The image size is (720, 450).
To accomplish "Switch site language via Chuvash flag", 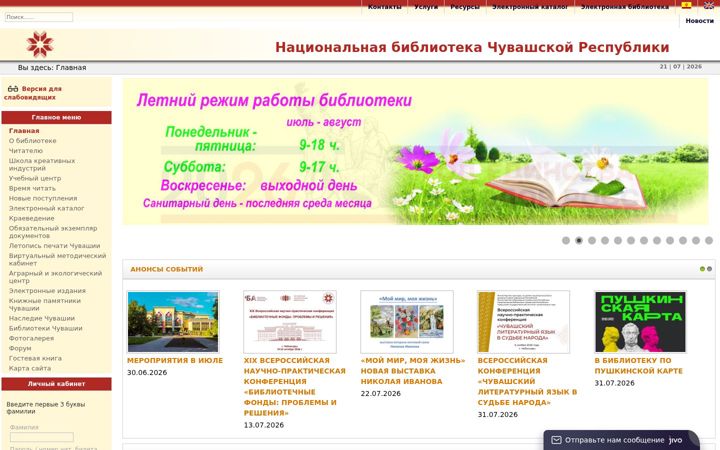I will point(686,6).
